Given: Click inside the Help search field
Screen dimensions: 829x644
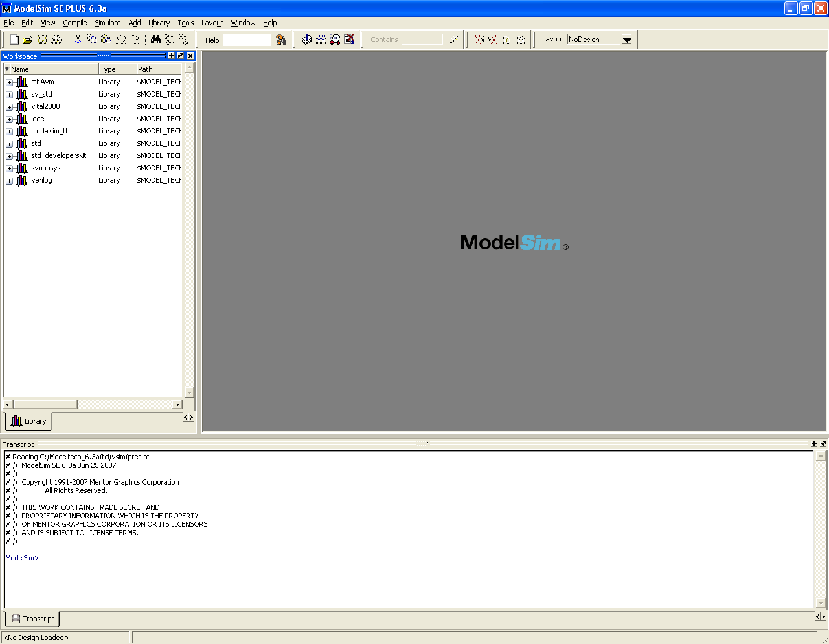Looking at the screenshot, I should tap(246, 40).
